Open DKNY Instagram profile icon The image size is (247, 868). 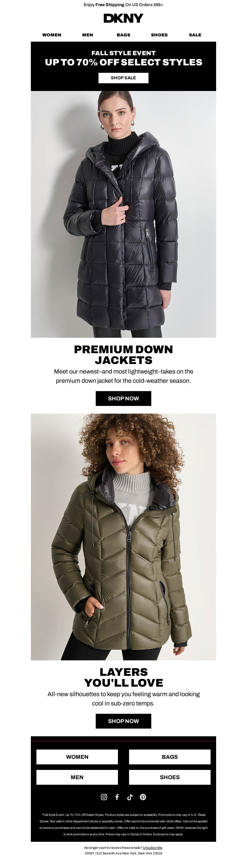pyautogui.click(x=104, y=797)
